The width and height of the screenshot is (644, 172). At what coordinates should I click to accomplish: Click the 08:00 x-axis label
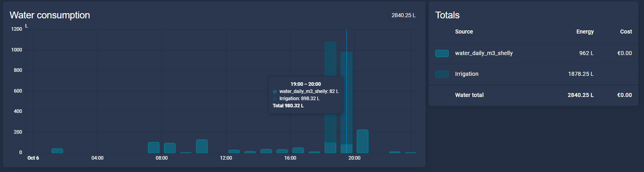click(x=162, y=158)
